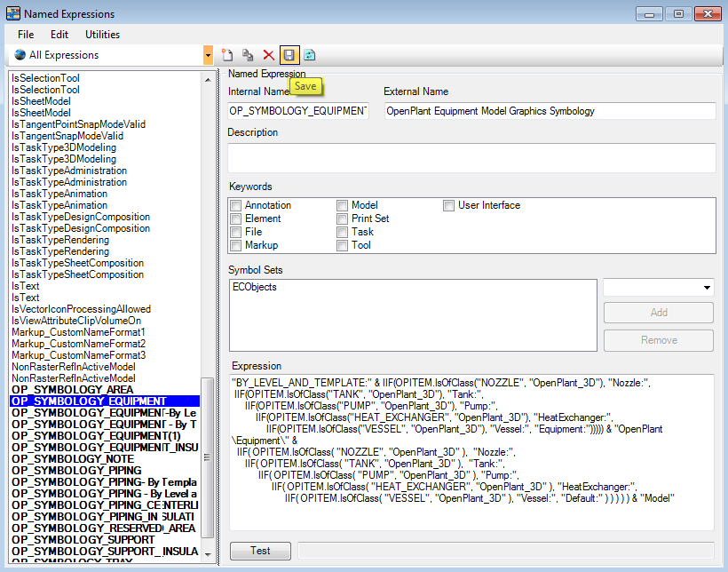
Task: Click the Remove symbol set button
Action: point(659,340)
